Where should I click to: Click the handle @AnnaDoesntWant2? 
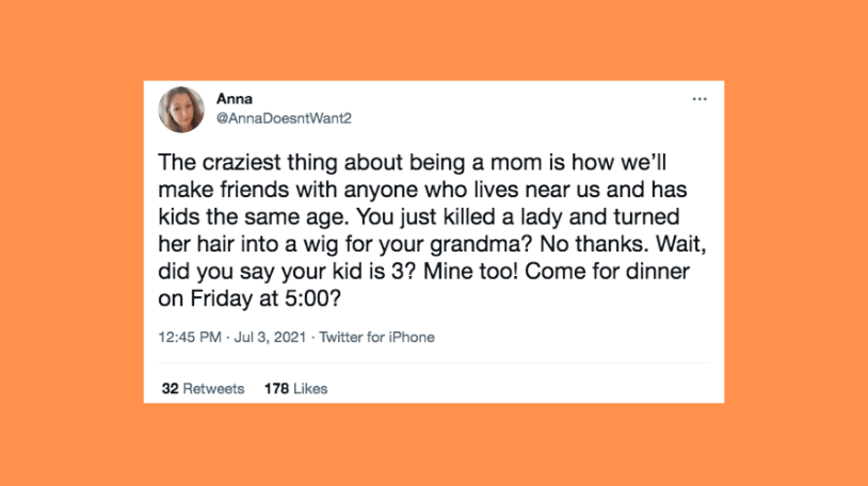click(284, 118)
